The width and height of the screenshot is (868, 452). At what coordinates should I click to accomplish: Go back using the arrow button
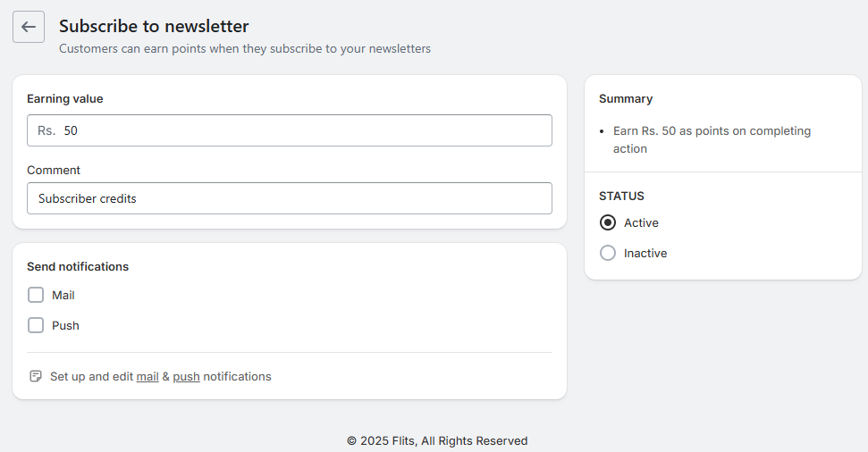[x=29, y=27]
